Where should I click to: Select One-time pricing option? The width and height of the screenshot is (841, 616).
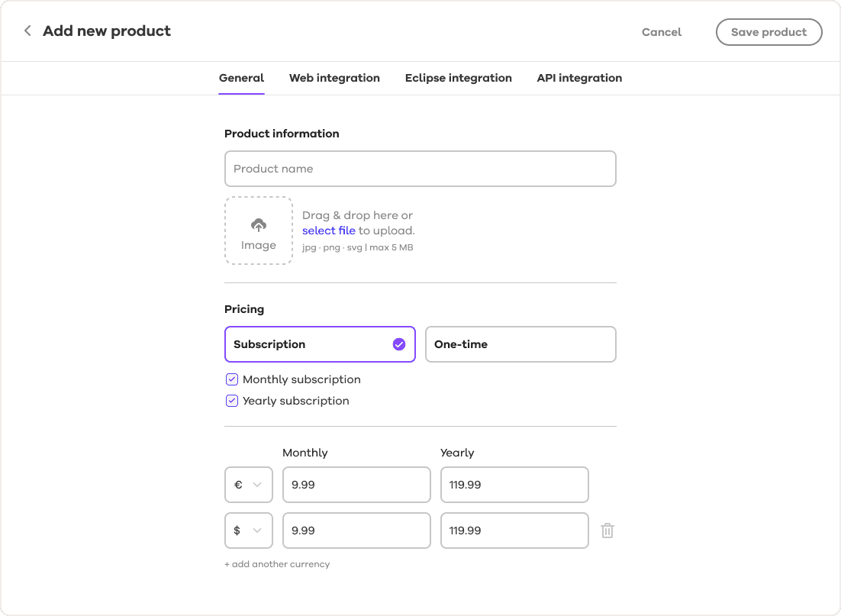[x=520, y=344]
